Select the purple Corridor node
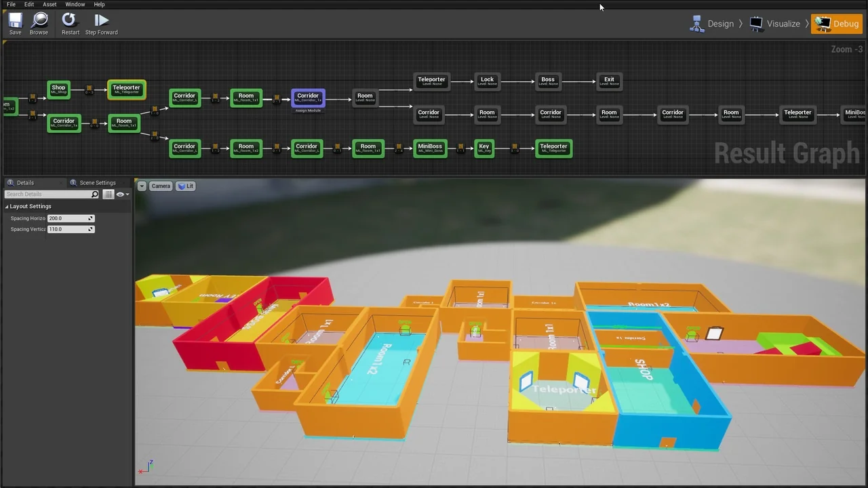Image resolution: width=868 pixels, height=488 pixels. click(x=308, y=98)
